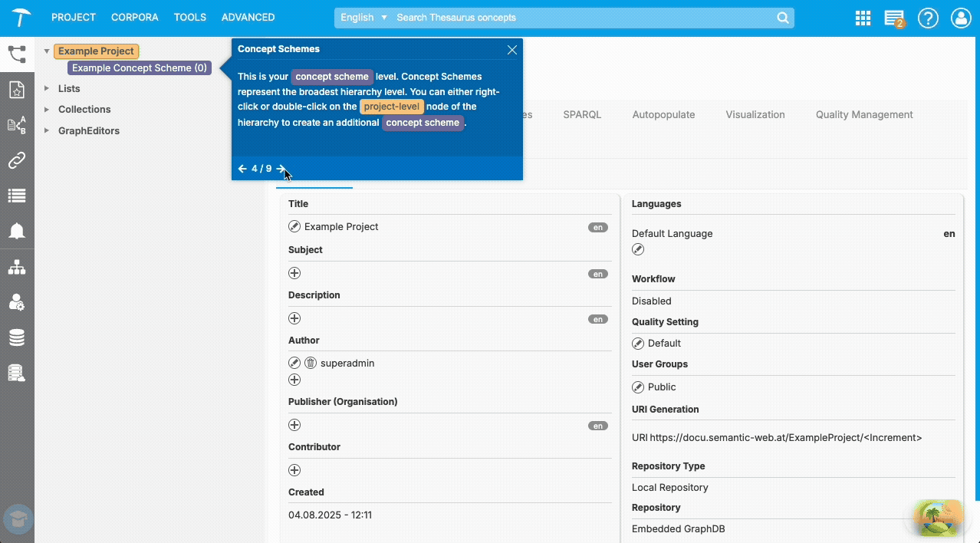Screen dimensions: 980x543
Task: Open notifications via the bell icon
Action: tap(17, 231)
